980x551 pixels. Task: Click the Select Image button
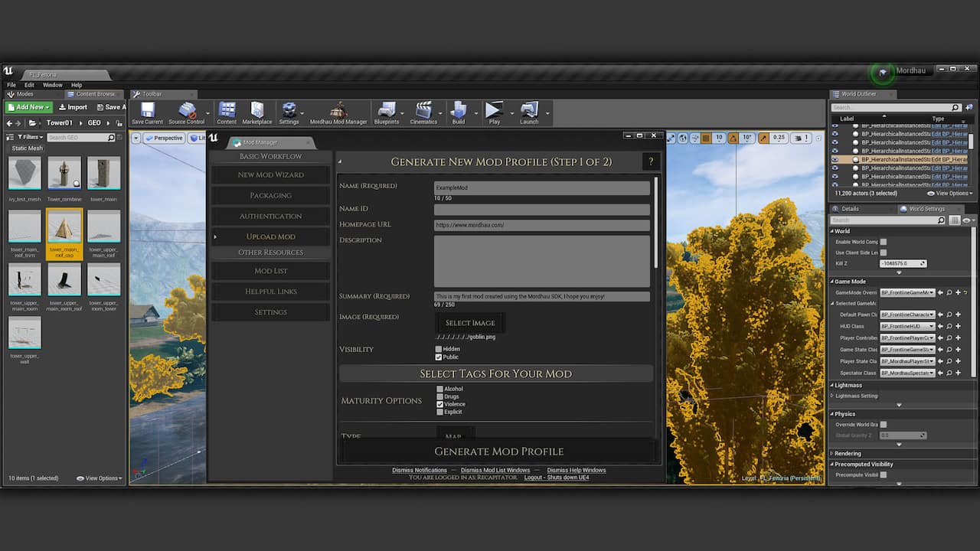click(x=470, y=323)
